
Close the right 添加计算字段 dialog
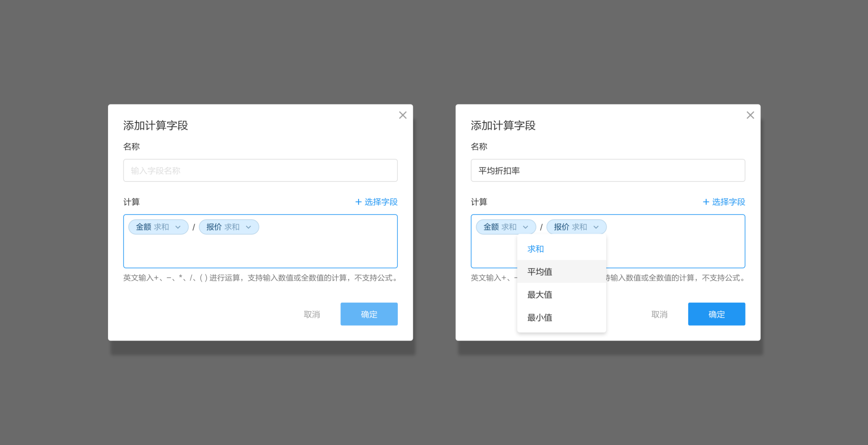point(750,115)
